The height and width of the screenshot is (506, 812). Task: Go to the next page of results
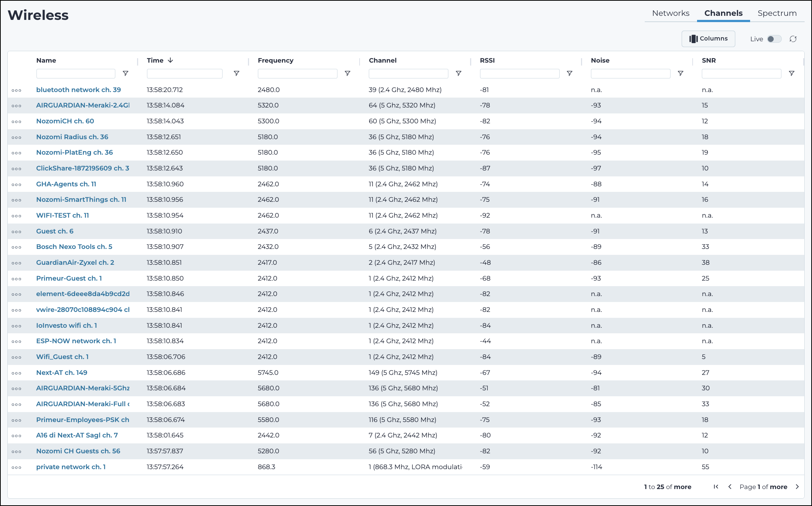(797, 487)
